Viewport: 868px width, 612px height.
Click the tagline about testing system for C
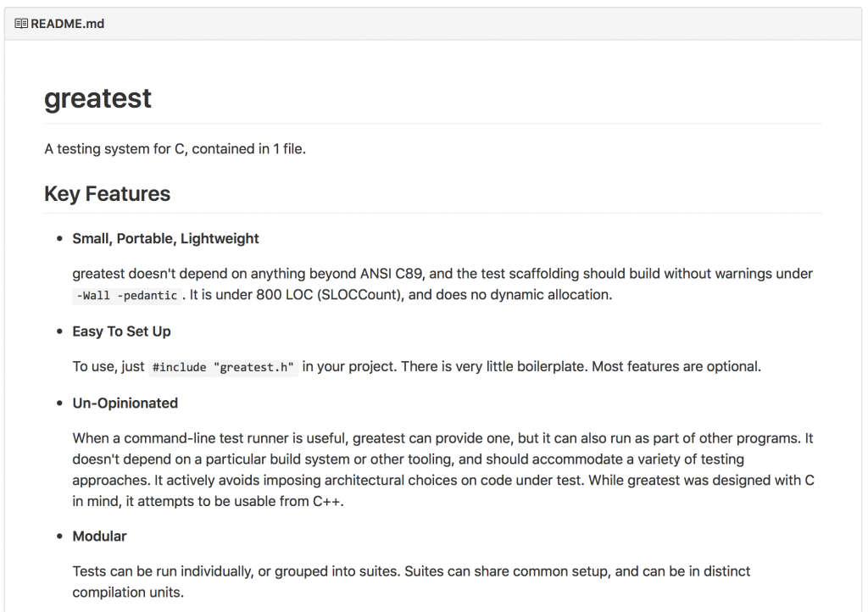click(175, 149)
